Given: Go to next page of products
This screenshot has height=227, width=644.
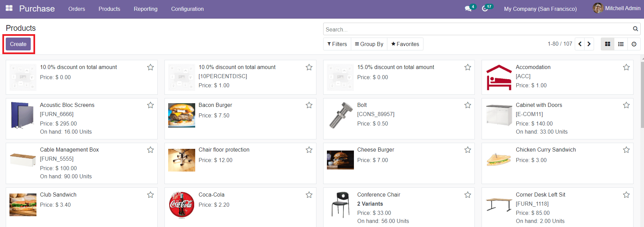Looking at the screenshot, I should pyautogui.click(x=589, y=44).
